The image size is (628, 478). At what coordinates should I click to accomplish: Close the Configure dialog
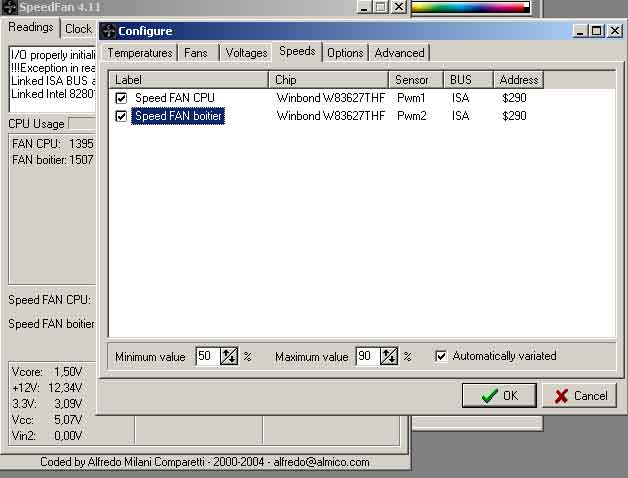tap(615, 31)
